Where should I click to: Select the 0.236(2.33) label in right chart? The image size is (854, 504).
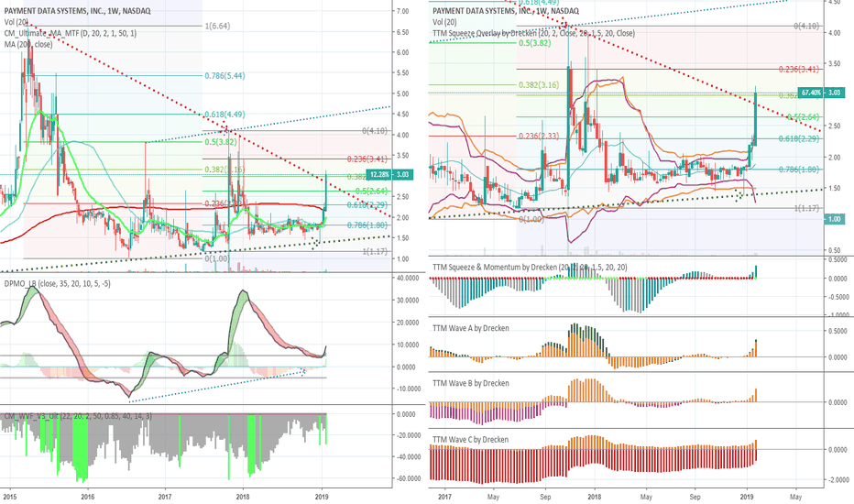pos(539,136)
